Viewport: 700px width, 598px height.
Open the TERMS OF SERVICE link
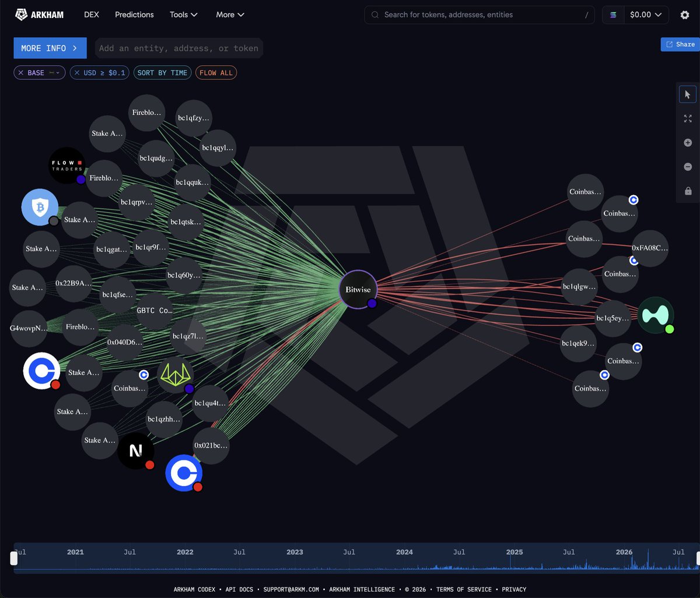click(464, 589)
